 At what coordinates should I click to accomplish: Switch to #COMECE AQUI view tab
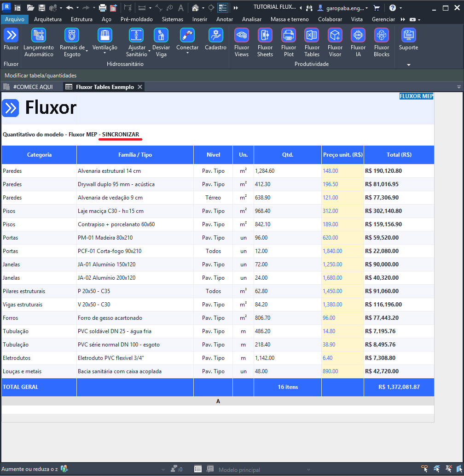coord(29,87)
